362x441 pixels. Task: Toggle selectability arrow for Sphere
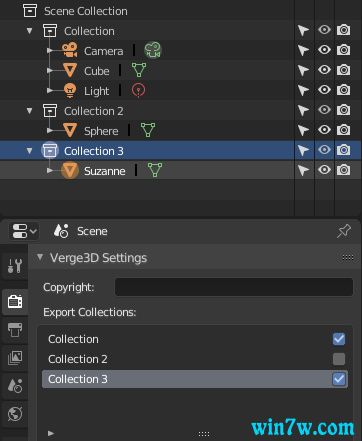point(303,130)
